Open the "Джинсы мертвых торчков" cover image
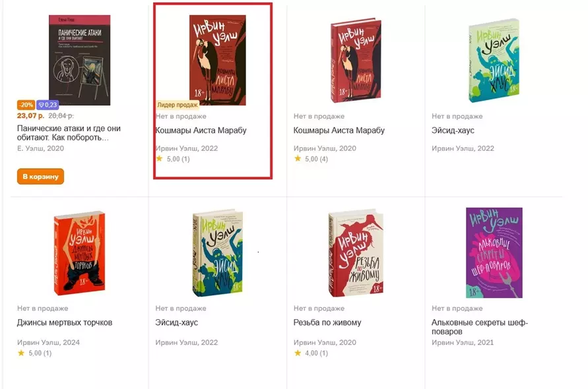Image resolution: width=588 pixels, height=389 pixels. pyautogui.click(x=79, y=253)
